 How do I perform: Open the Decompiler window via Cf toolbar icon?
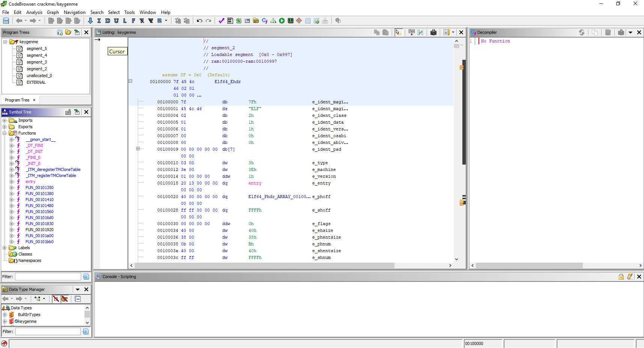tap(265, 21)
